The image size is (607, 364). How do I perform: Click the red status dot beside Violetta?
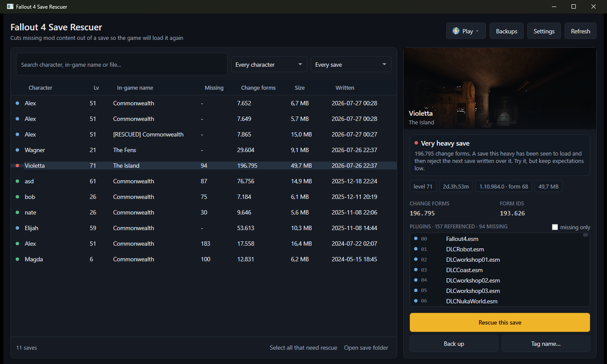click(x=17, y=166)
